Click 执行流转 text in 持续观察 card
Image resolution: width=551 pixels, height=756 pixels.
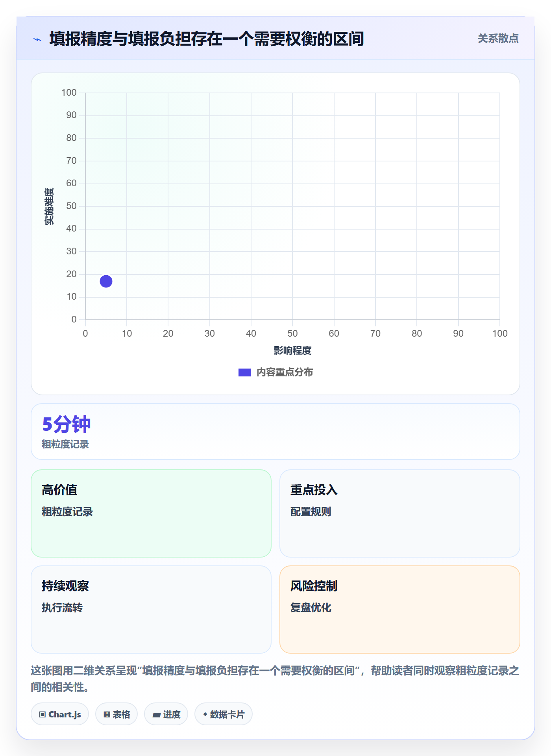62,608
